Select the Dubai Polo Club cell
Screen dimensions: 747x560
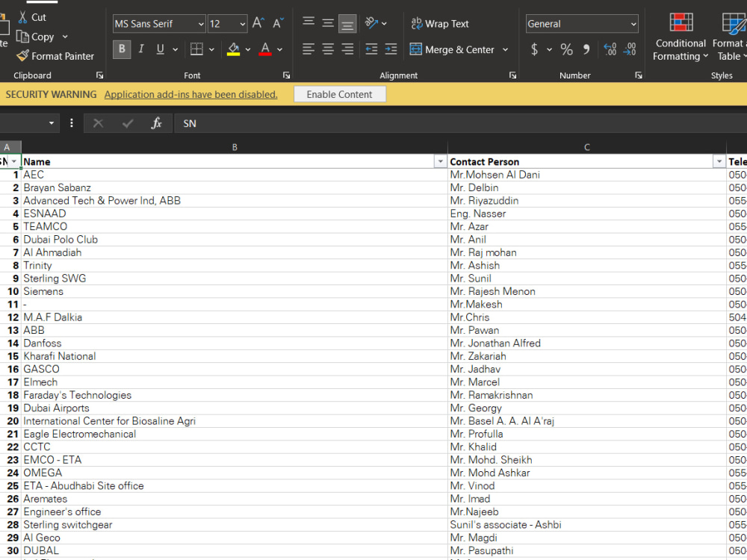[x=235, y=240]
